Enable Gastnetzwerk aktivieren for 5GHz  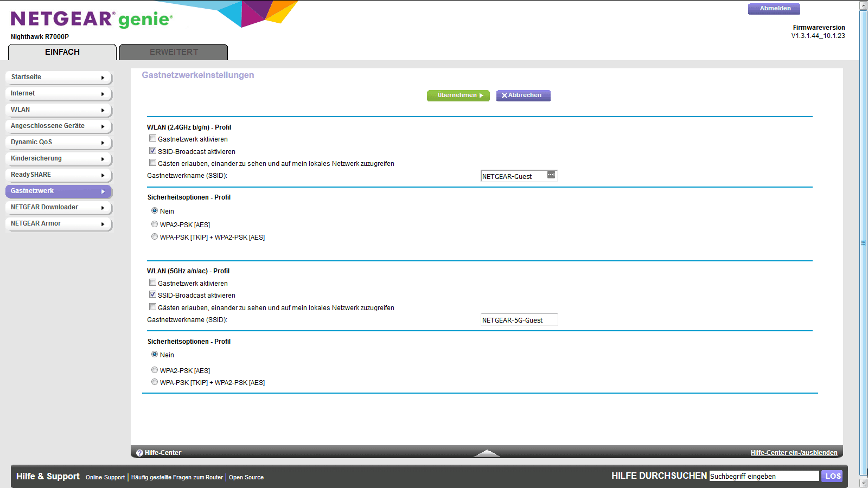coord(153,282)
